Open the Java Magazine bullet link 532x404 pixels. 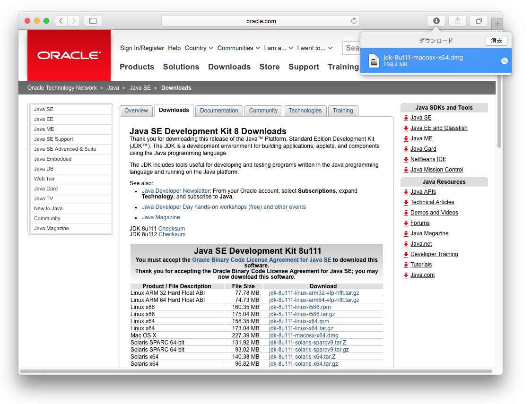click(x=161, y=217)
